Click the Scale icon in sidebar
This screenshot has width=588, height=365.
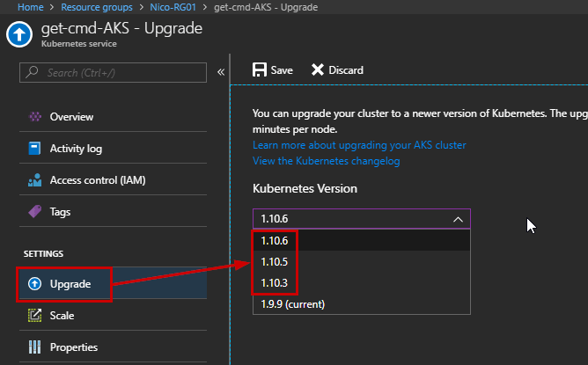(x=35, y=315)
